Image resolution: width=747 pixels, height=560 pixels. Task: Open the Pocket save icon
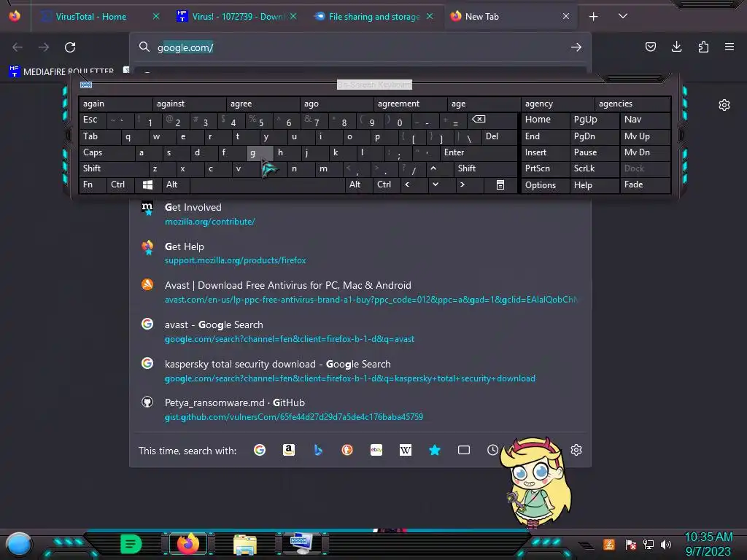click(x=650, y=47)
